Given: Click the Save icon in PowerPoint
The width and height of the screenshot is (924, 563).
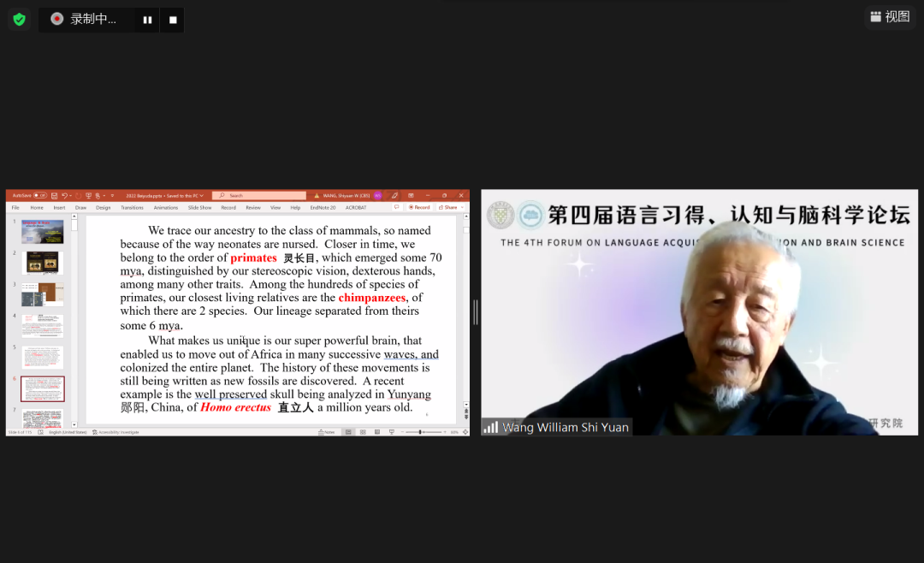Looking at the screenshot, I should point(55,195).
